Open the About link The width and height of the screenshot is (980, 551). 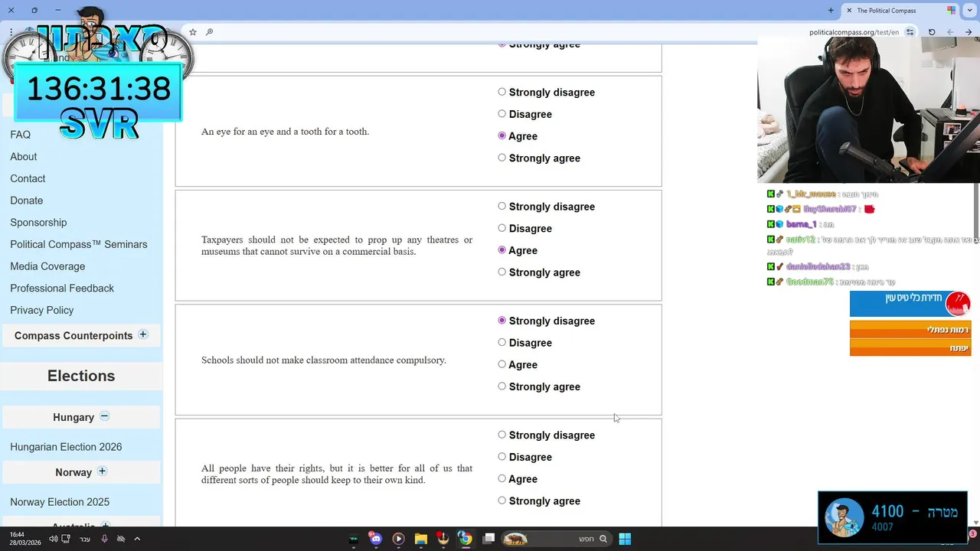(x=24, y=157)
